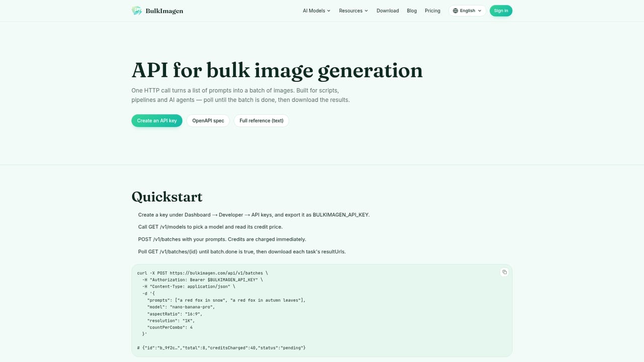644x362 pixels.
Task: Click the "prompts" line in code
Action: [226, 300]
